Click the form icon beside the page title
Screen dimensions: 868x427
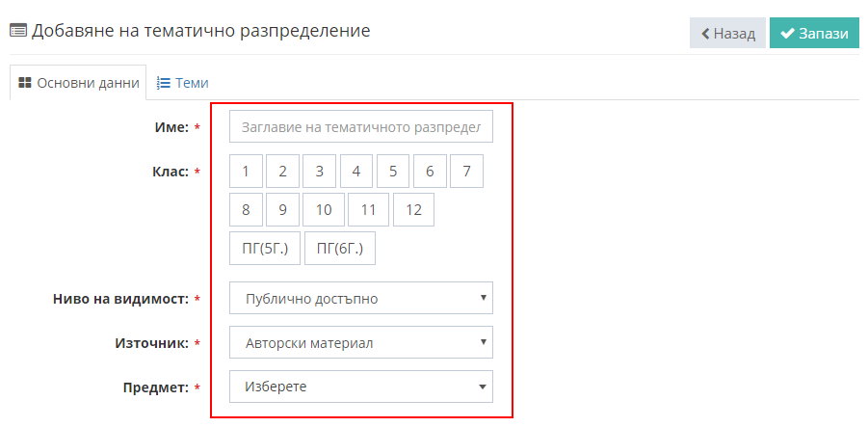click(17, 31)
